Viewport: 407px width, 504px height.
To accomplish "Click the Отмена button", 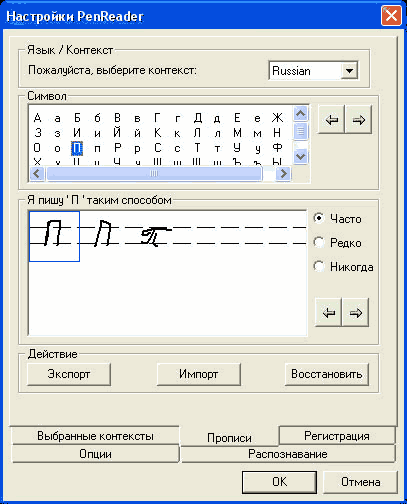I will [360, 482].
